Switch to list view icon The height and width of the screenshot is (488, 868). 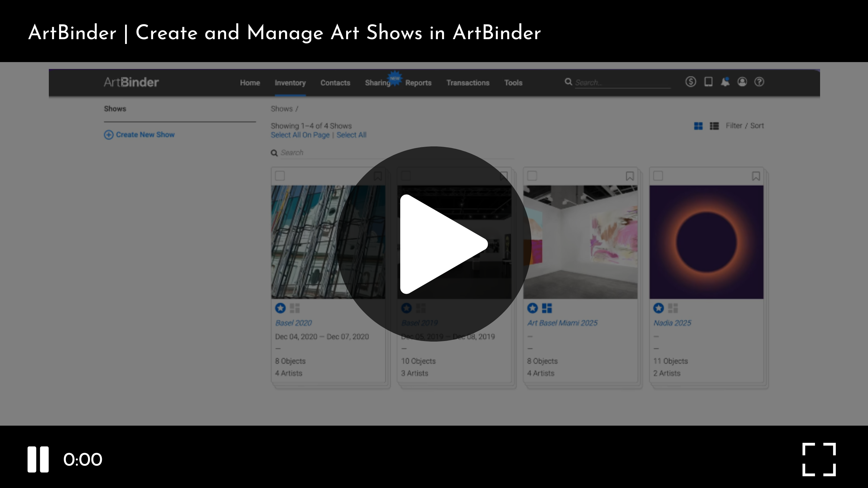coord(714,126)
